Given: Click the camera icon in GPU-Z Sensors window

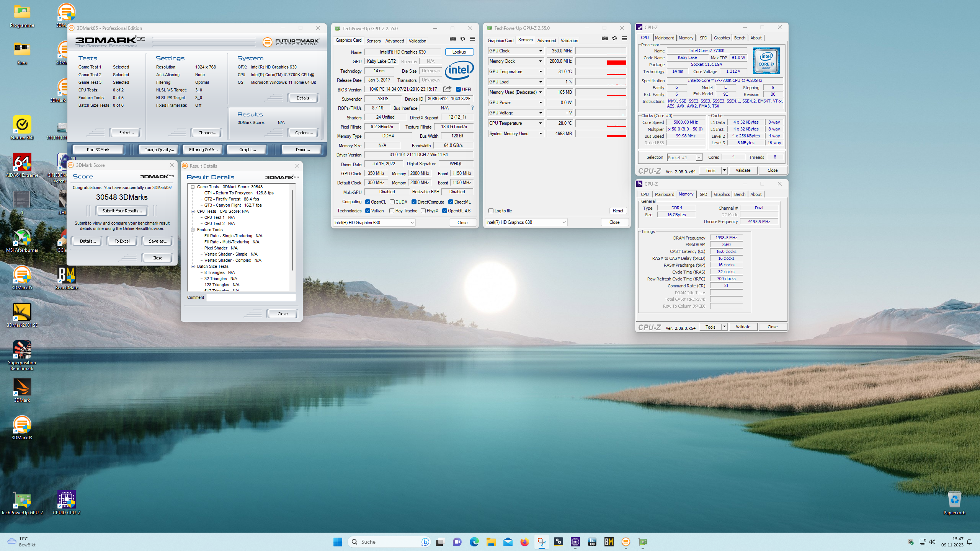Looking at the screenshot, I should [x=605, y=38].
